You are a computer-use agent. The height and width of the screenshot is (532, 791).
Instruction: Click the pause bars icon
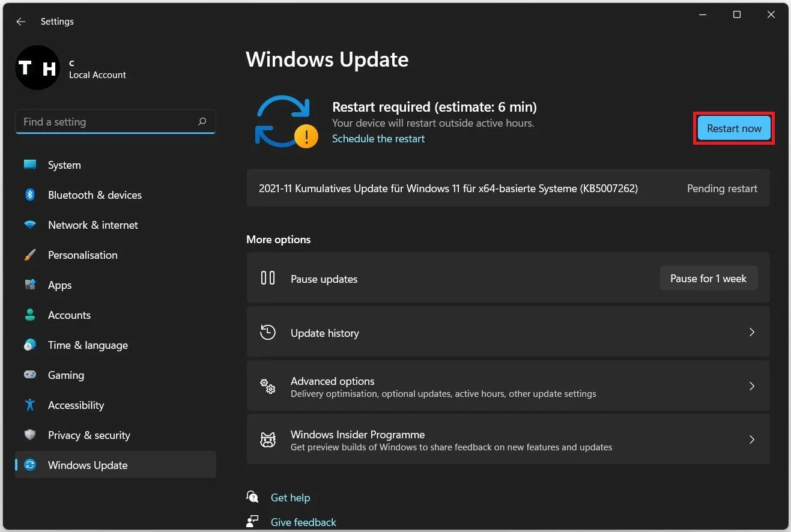268,278
